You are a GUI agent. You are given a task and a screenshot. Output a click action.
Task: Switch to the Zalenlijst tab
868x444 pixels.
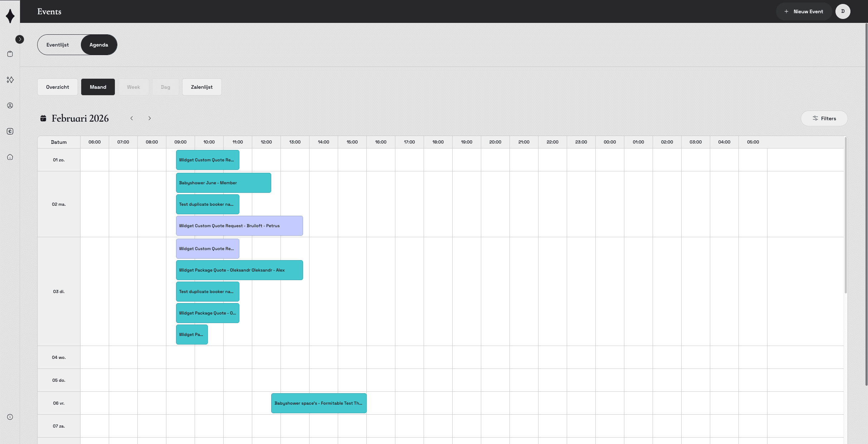(202, 87)
